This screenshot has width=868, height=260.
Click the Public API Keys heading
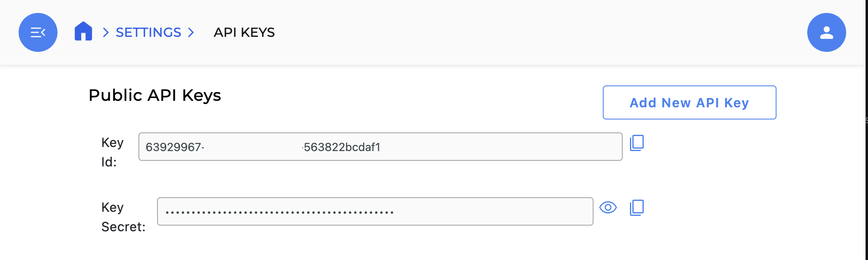pos(155,96)
